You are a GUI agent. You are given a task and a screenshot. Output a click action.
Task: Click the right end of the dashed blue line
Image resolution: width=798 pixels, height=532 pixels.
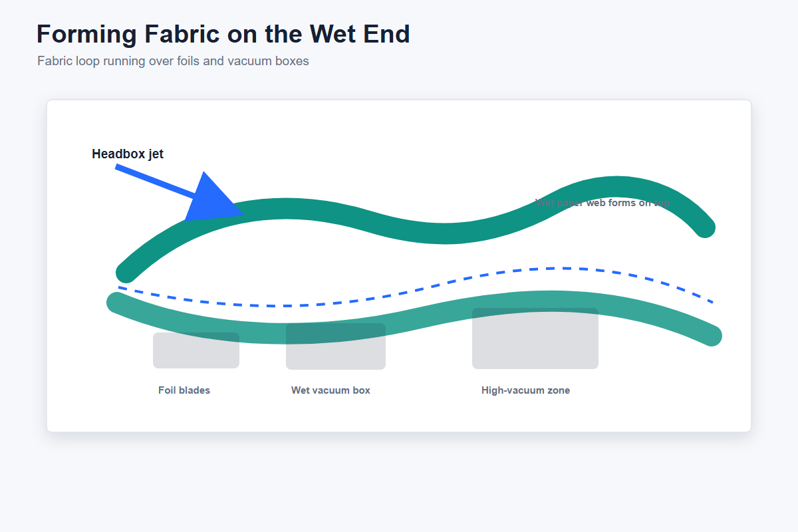point(708,300)
